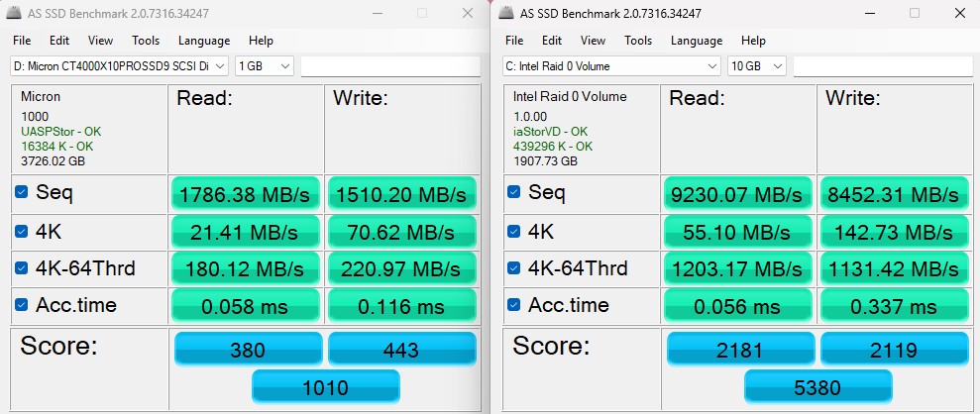Open drive dropdown showing C: Intel Raid 0 Volume
This screenshot has width=980, height=414.
click(611, 66)
